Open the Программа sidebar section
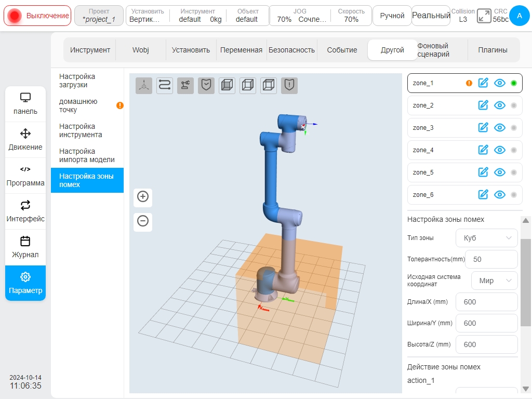This screenshot has width=532, height=399. (x=25, y=176)
